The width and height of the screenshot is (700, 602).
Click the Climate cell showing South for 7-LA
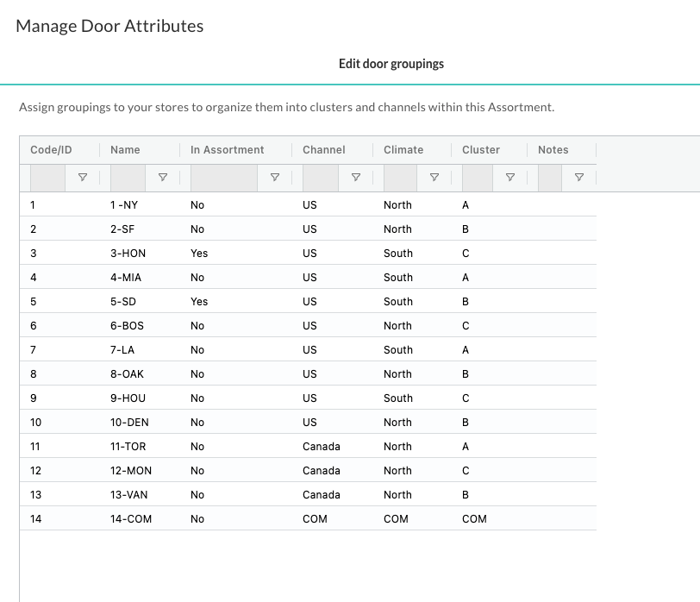click(x=397, y=349)
